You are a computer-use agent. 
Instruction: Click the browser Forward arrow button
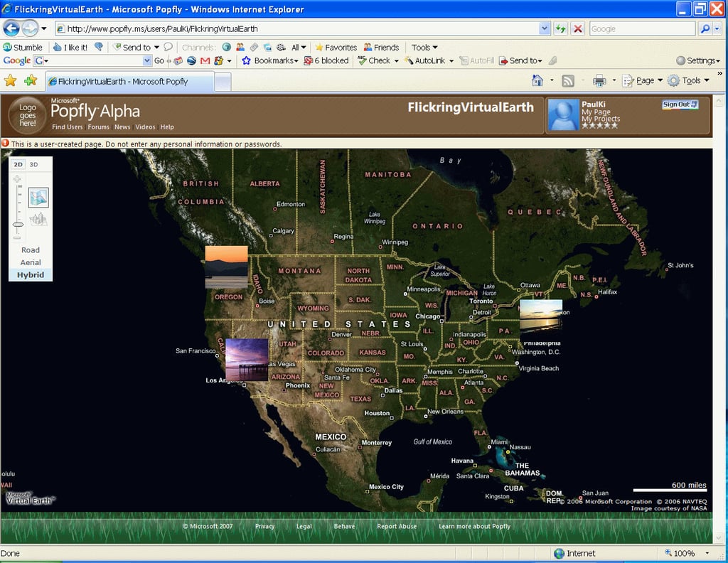(30, 28)
